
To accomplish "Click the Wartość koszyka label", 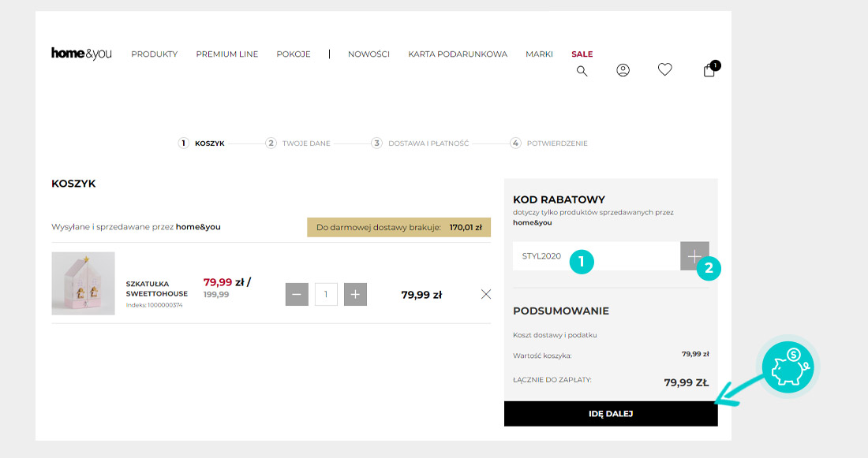I will point(542,356).
